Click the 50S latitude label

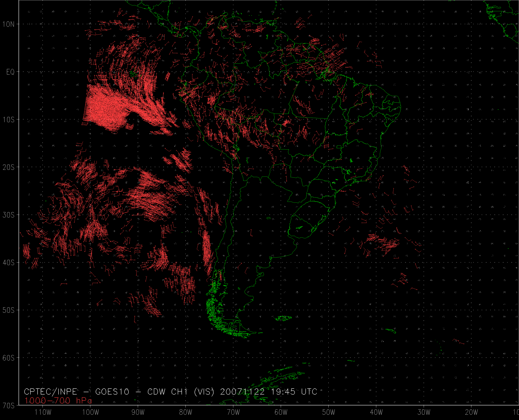[x=9, y=310]
